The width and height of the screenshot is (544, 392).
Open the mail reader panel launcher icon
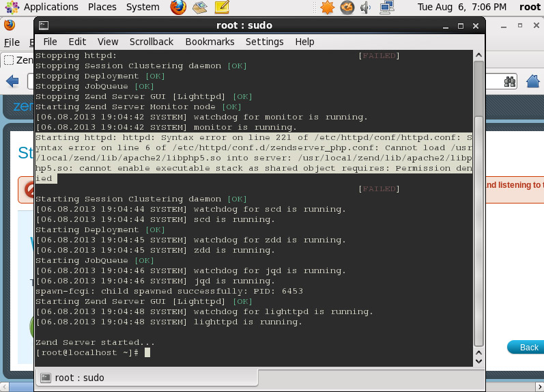pos(200,7)
